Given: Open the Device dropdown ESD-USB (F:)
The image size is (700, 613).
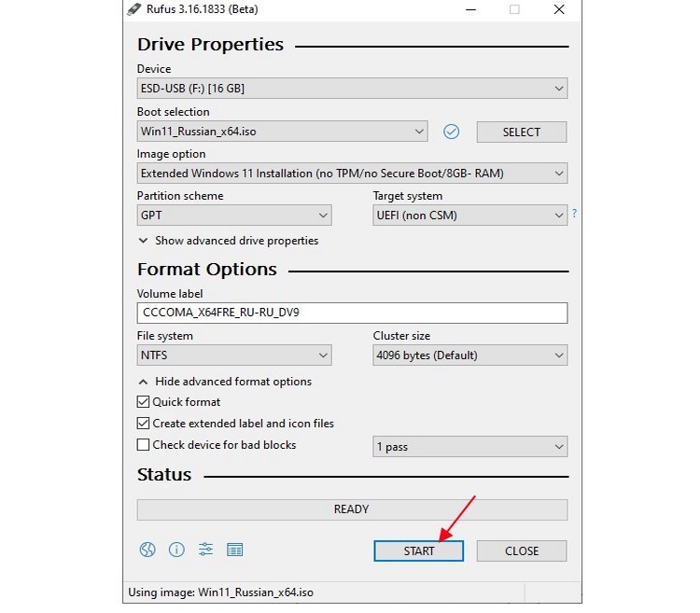Looking at the screenshot, I should pyautogui.click(x=352, y=89).
